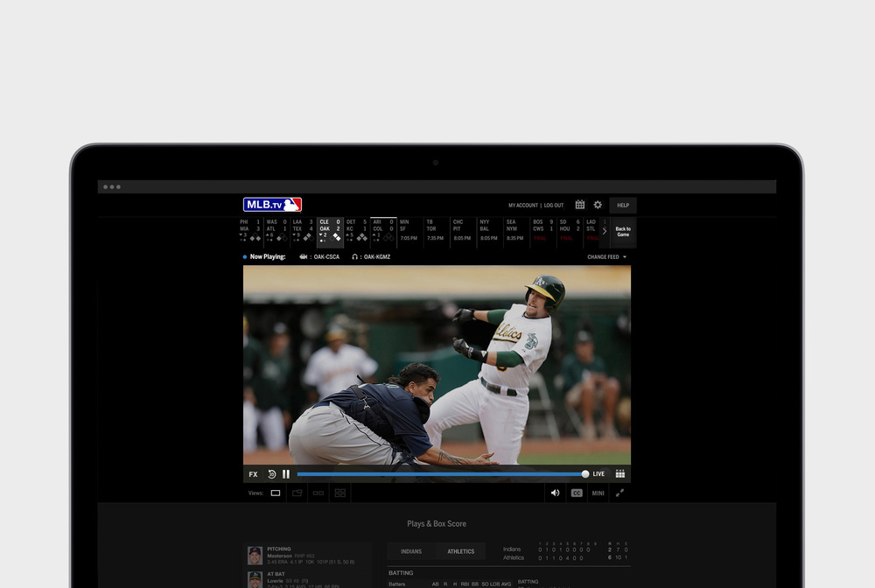Pause the live video
Image resolution: width=875 pixels, height=588 pixels.
286,474
